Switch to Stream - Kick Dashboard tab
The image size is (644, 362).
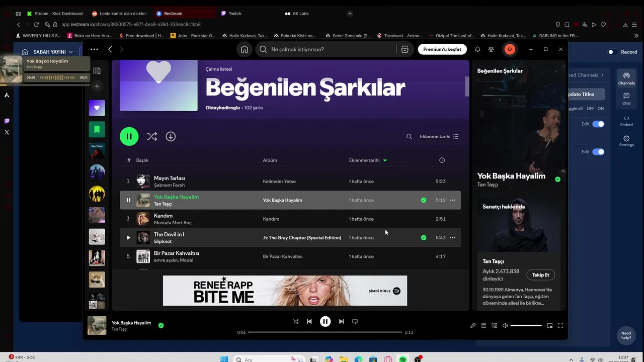[54, 14]
